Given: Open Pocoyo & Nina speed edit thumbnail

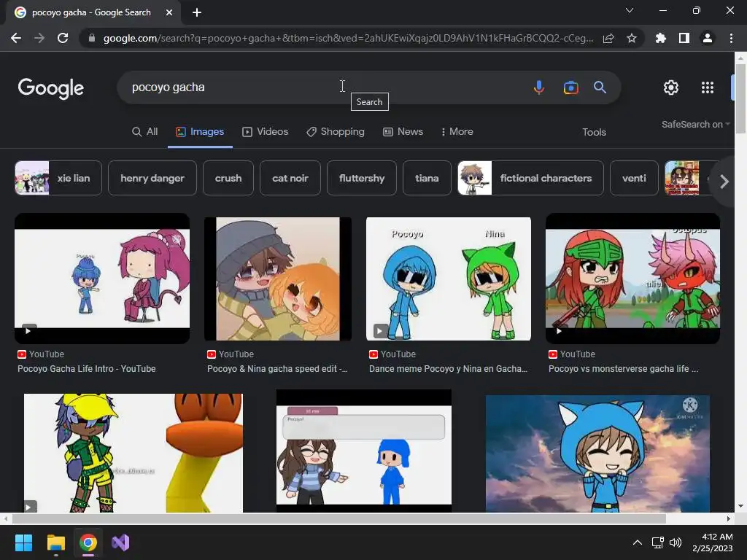Looking at the screenshot, I should point(278,279).
